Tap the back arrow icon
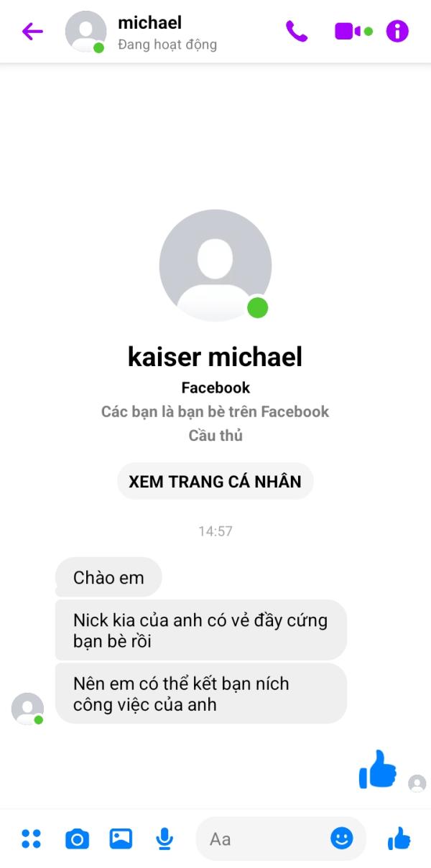 [x=32, y=32]
